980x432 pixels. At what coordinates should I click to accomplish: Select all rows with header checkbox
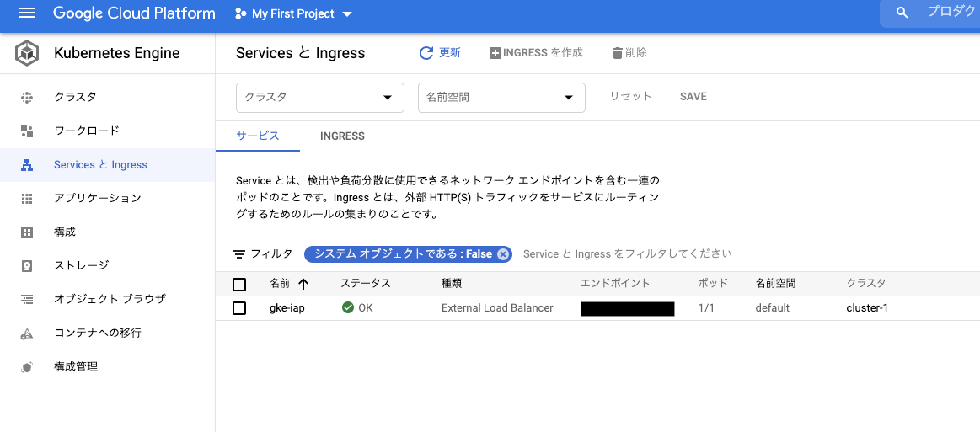[x=239, y=285]
